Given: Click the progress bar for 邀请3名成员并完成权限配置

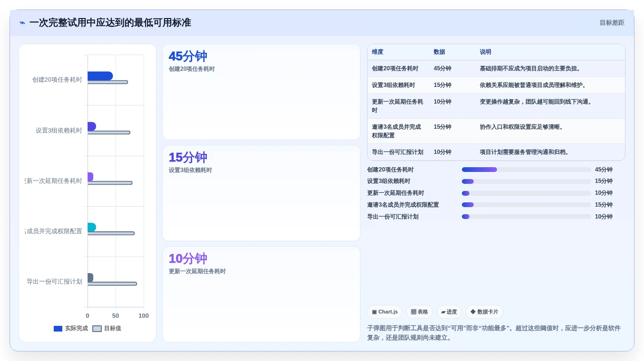Looking at the screenshot, I should [x=527, y=205].
